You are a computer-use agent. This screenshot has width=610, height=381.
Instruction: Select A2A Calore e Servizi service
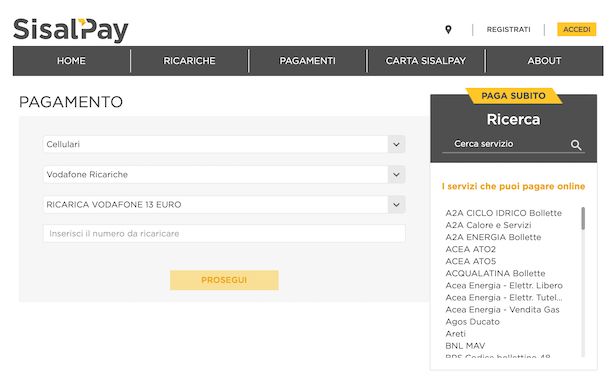[488, 225]
